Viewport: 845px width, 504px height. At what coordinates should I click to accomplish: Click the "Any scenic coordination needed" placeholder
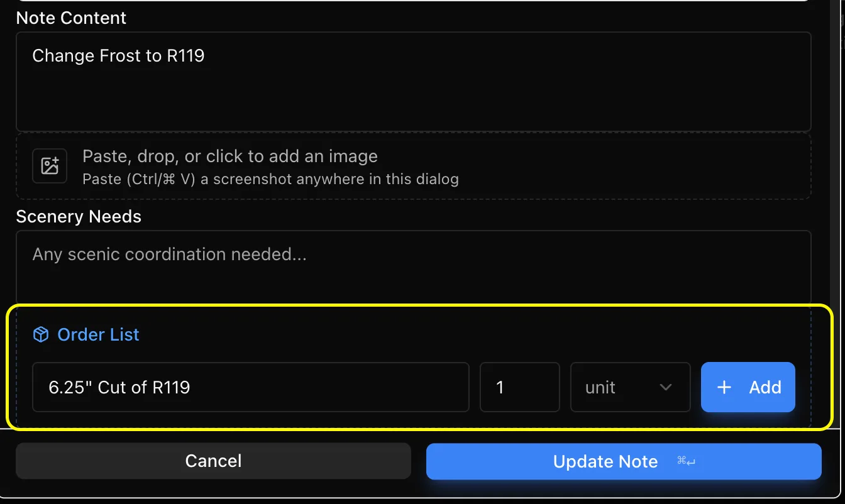pyautogui.click(x=169, y=255)
